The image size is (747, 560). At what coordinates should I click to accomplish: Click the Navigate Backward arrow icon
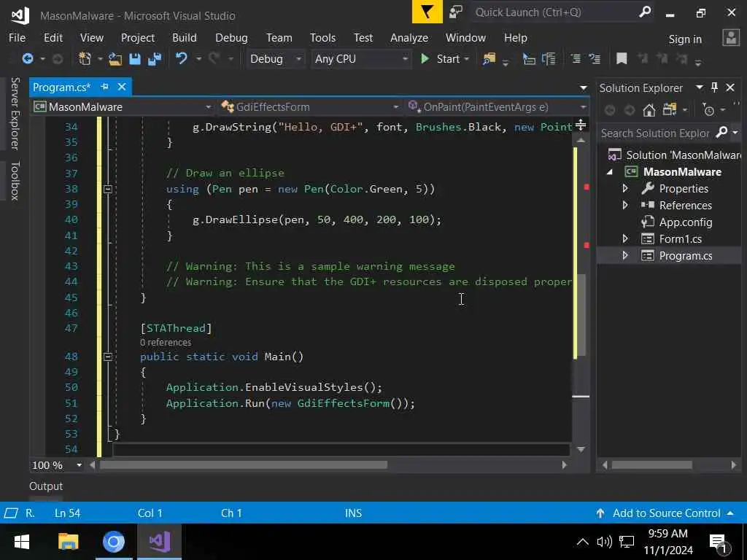[x=28, y=58]
